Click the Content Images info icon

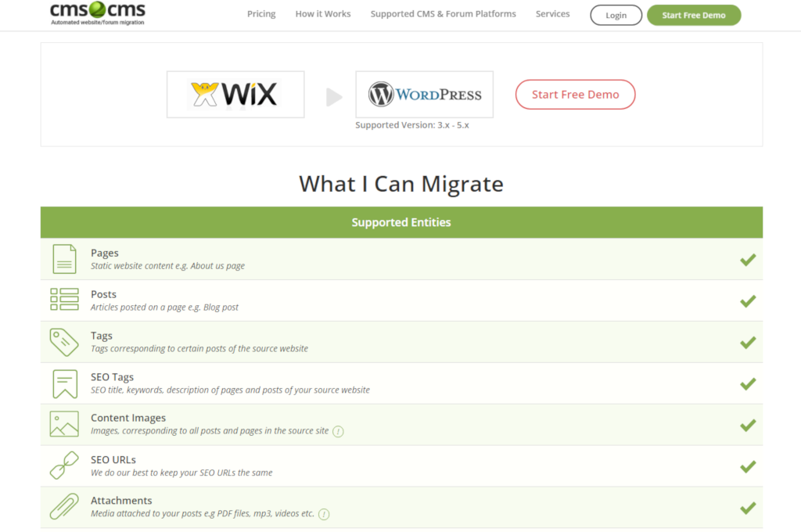pos(338,431)
